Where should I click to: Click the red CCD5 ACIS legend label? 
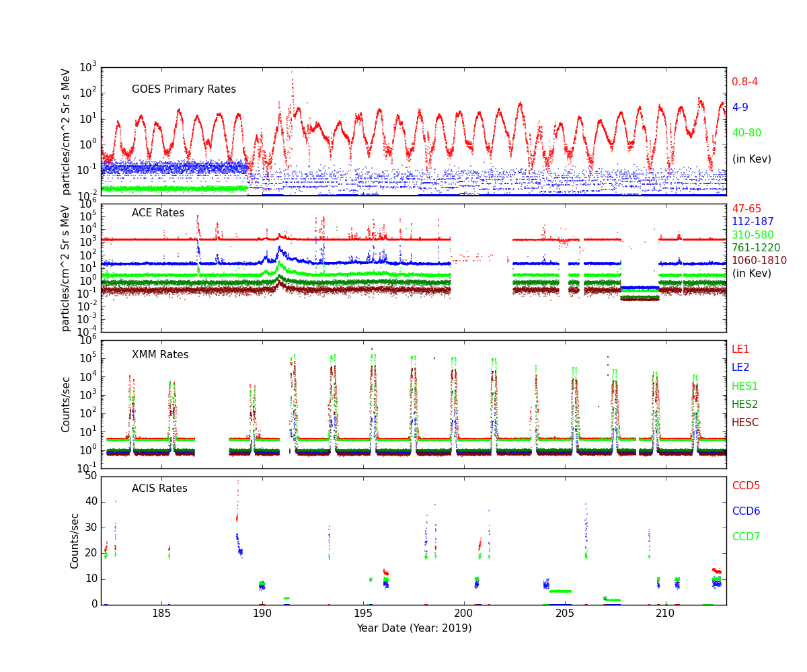click(746, 486)
